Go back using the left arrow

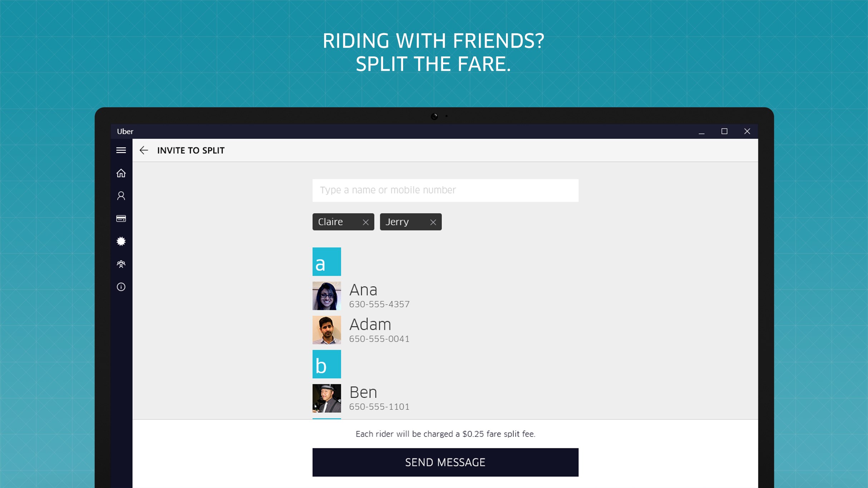tap(144, 150)
